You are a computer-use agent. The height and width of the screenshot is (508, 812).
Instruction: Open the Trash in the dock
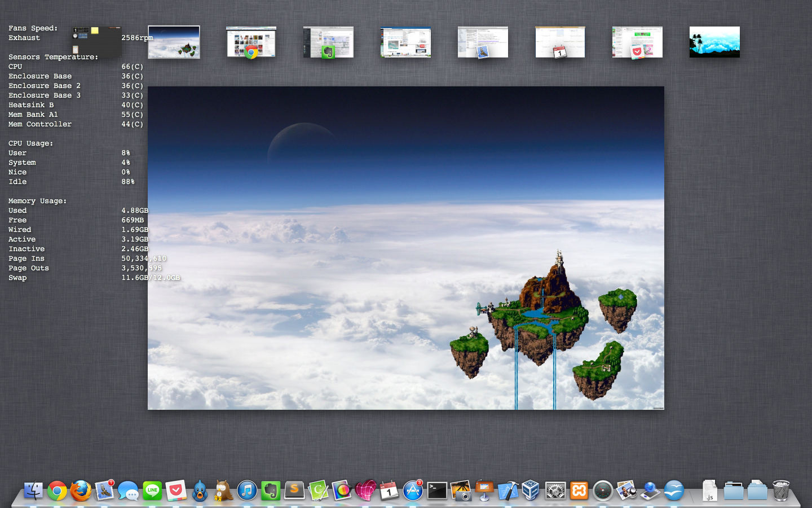coord(781,491)
